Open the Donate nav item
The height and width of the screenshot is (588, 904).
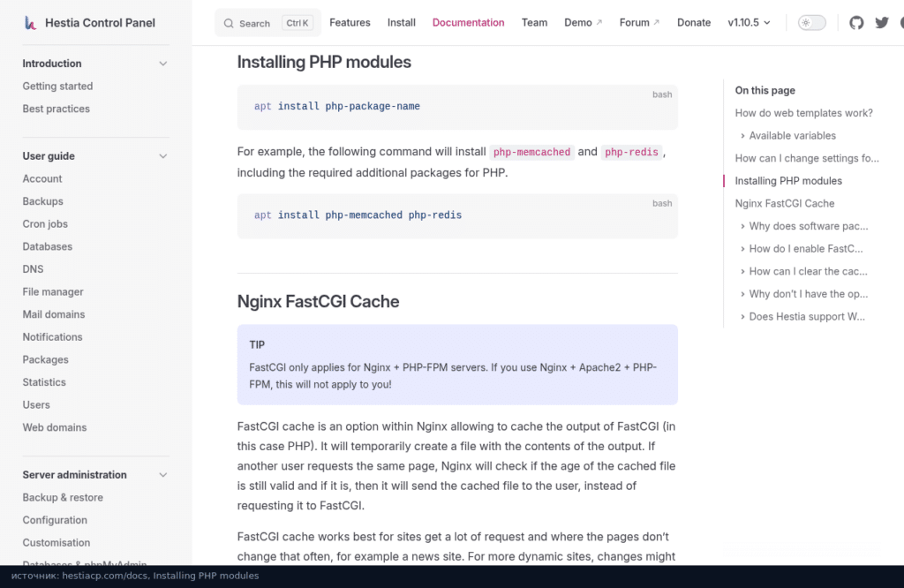694,22
